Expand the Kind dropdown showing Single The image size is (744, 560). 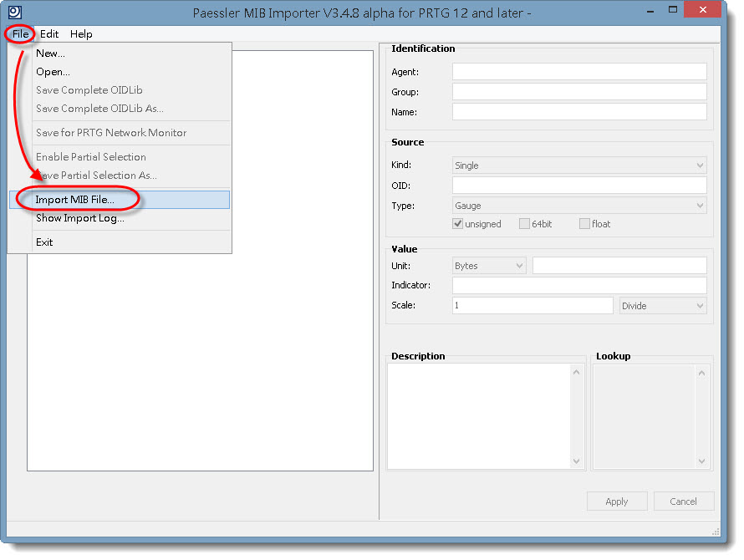coord(579,165)
